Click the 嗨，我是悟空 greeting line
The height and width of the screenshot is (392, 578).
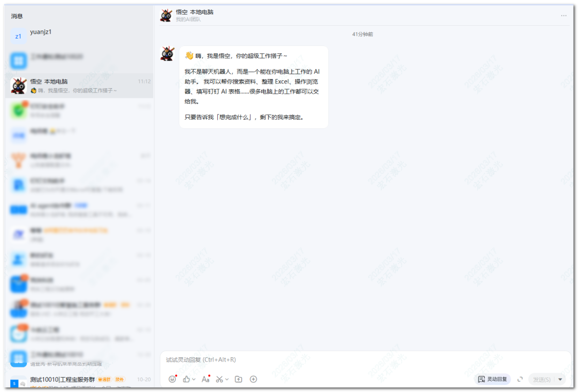point(236,56)
